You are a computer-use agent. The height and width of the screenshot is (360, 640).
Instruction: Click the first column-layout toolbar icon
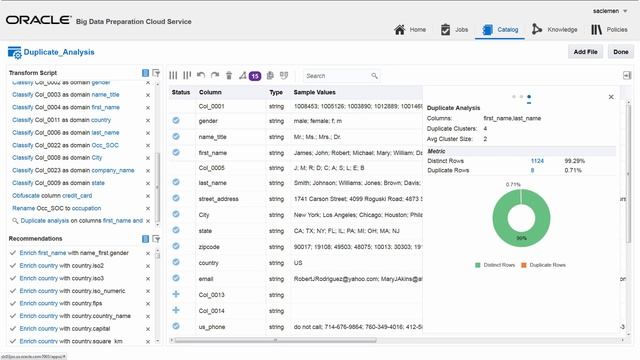pos(173,76)
